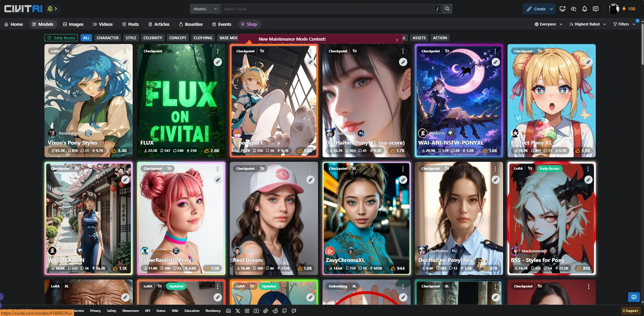Expand the chevron beside the Civitai logo
Image resolution: width=644 pixels, height=316 pixels.
(x=56, y=9)
